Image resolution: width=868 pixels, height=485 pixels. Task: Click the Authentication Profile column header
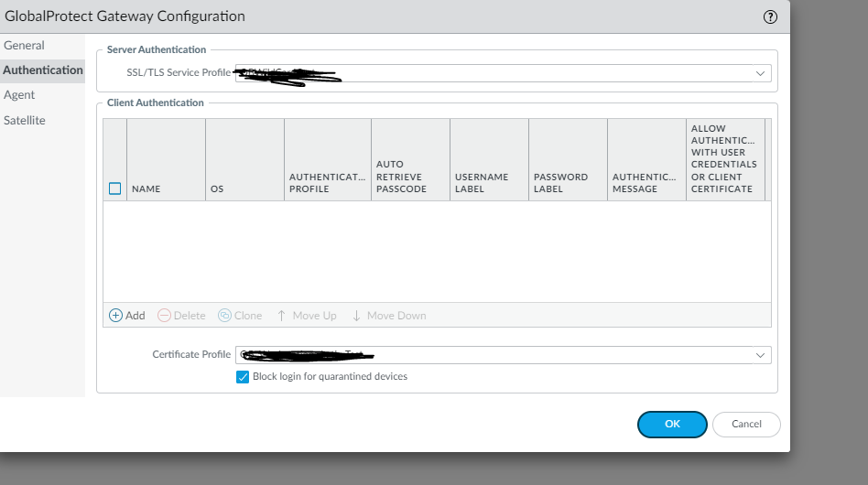point(328,160)
